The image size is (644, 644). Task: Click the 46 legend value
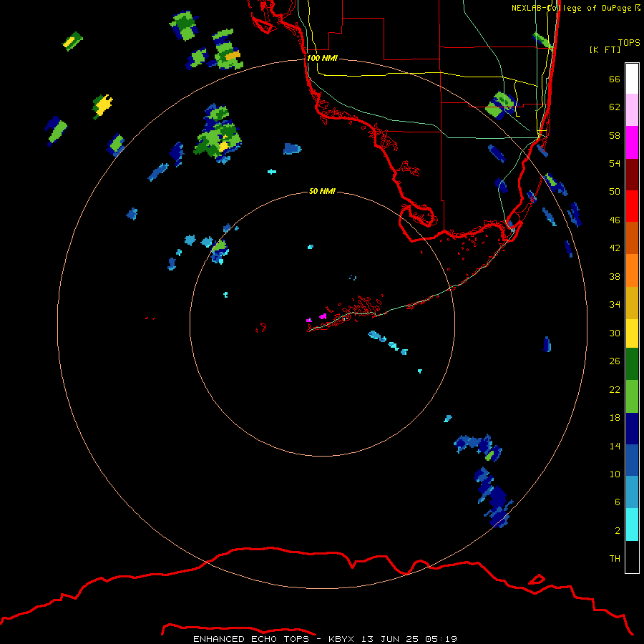click(615, 220)
